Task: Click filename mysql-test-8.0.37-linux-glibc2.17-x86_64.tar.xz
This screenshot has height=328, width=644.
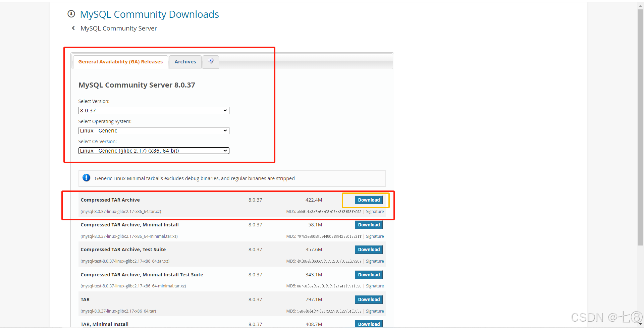Action: pyautogui.click(x=125, y=261)
